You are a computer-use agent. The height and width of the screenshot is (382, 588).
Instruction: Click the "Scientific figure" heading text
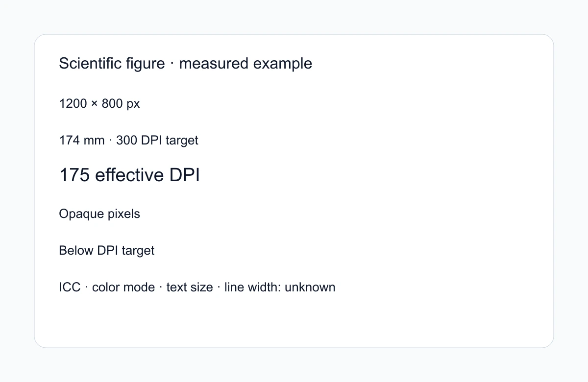[x=112, y=64]
